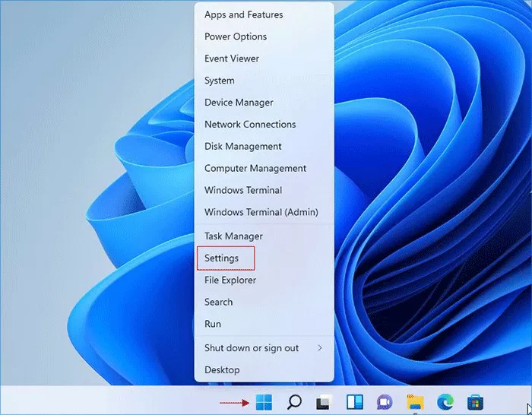The height and width of the screenshot is (415, 532).
Task: Choose Power Options from menu
Action: coord(236,36)
